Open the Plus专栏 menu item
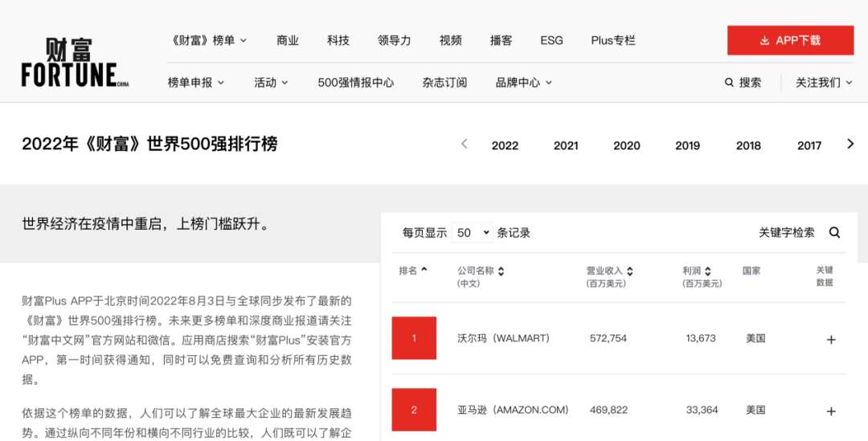 612,40
